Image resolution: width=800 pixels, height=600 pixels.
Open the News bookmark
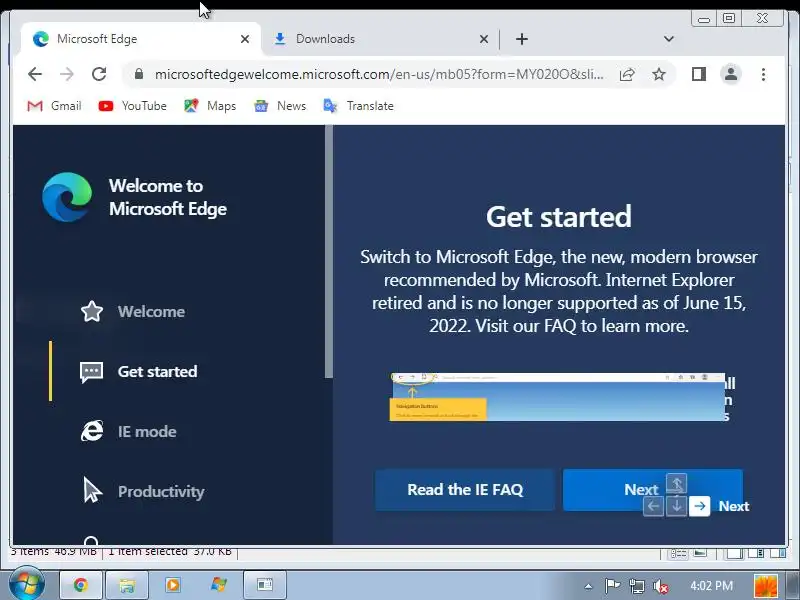coord(280,106)
